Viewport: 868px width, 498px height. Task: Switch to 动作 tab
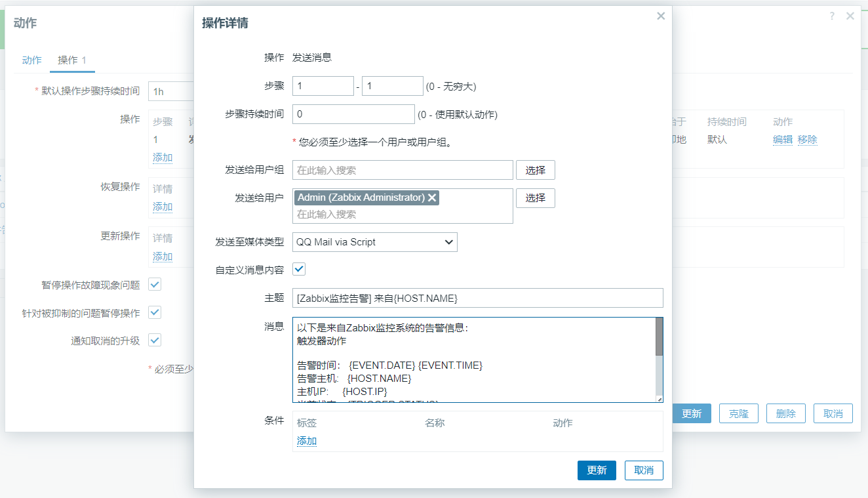[x=31, y=60]
